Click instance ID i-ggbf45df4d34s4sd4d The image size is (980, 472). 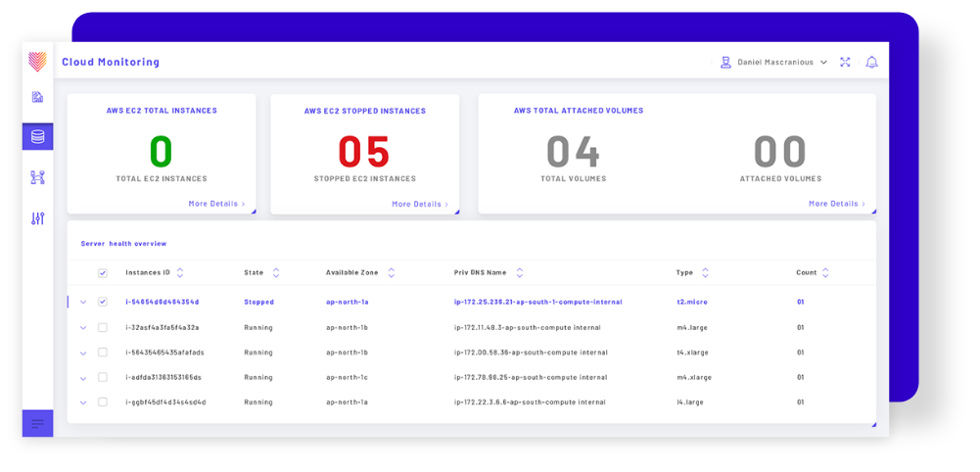click(x=165, y=402)
